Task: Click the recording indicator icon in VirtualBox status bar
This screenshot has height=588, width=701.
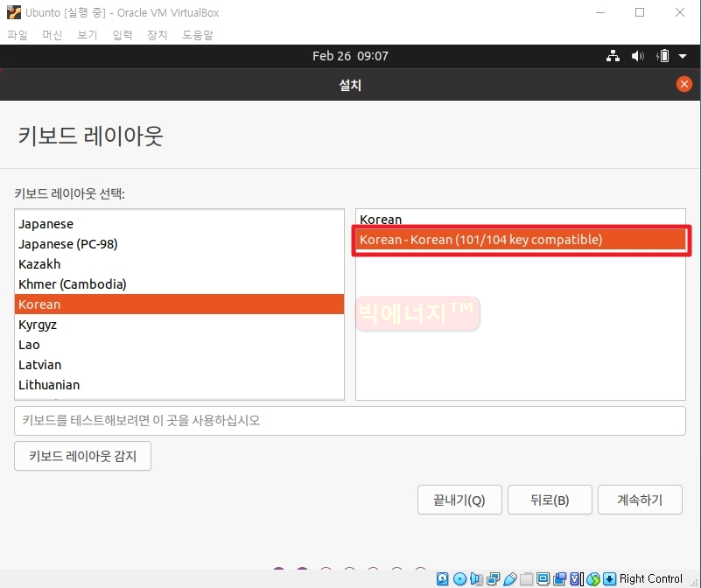Action: coord(559,579)
